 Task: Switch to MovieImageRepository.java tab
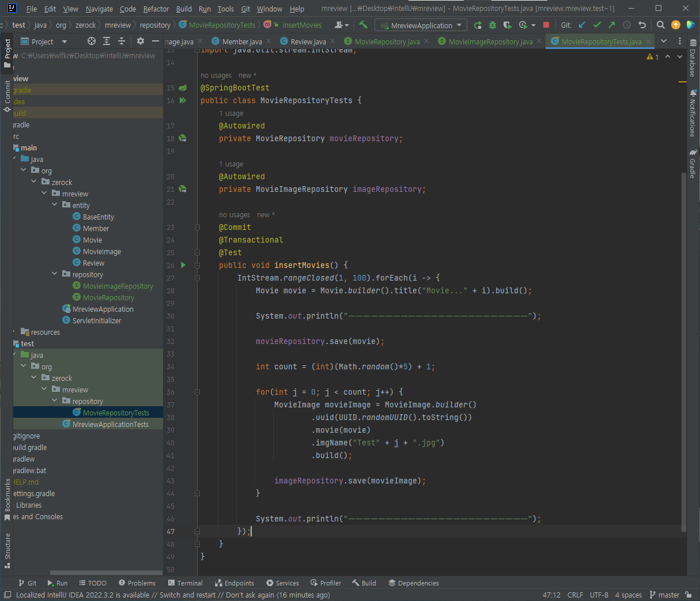(490, 41)
